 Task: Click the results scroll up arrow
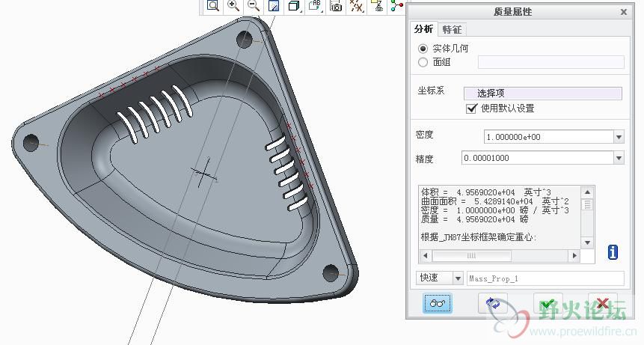click(x=587, y=192)
